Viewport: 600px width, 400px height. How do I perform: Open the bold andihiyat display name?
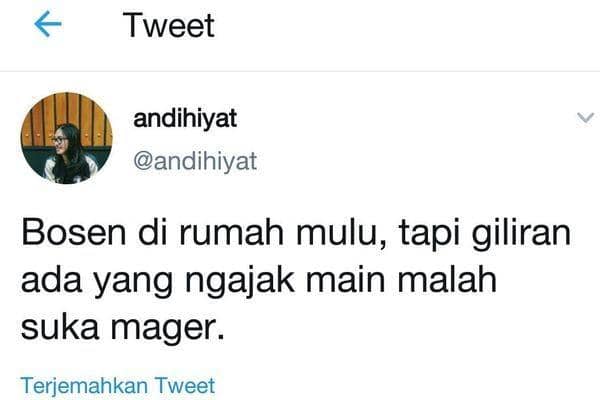[185, 118]
